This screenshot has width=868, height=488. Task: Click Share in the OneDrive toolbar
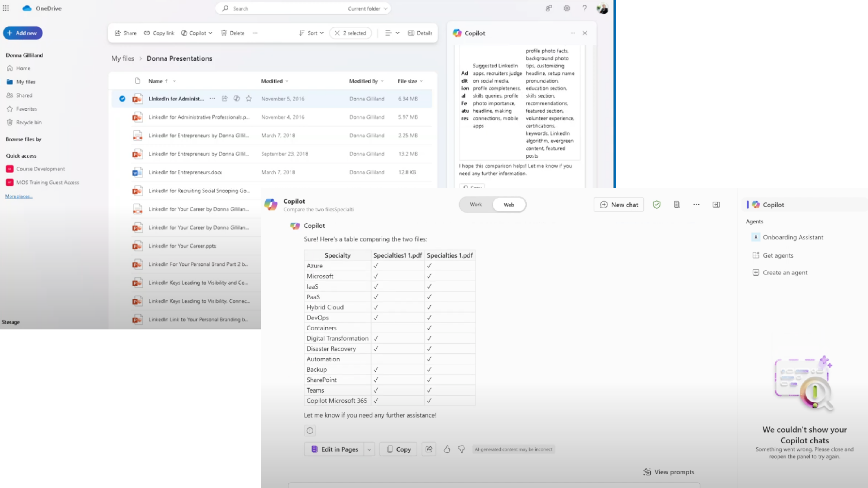pyautogui.click(x=126, y=33)
